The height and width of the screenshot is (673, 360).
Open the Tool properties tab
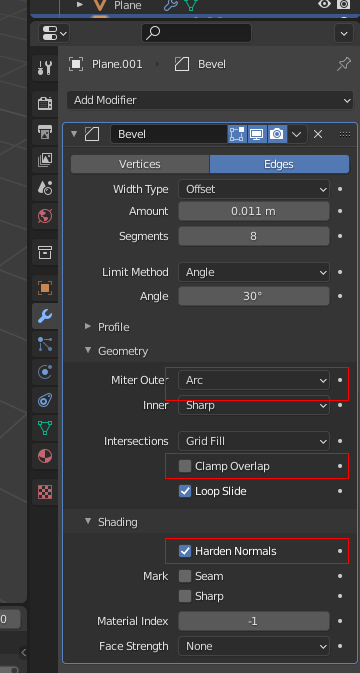pyautogui.click(x=45, y=68)
